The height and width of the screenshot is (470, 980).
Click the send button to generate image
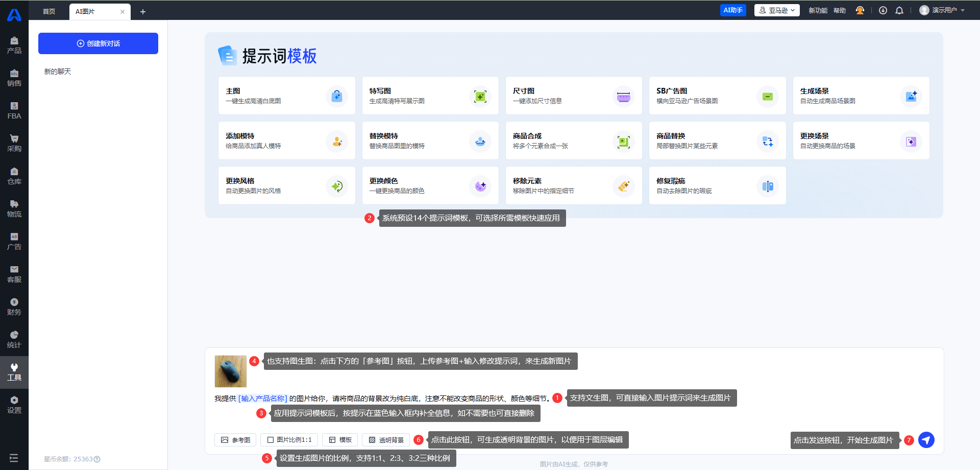pyautogui.click(x=926, y=440)
